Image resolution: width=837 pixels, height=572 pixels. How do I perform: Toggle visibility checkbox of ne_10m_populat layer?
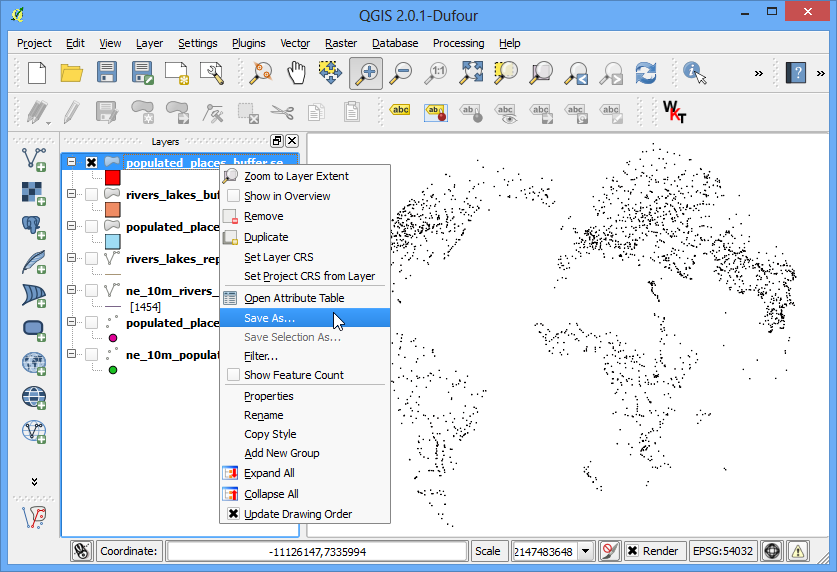point(91,354)
